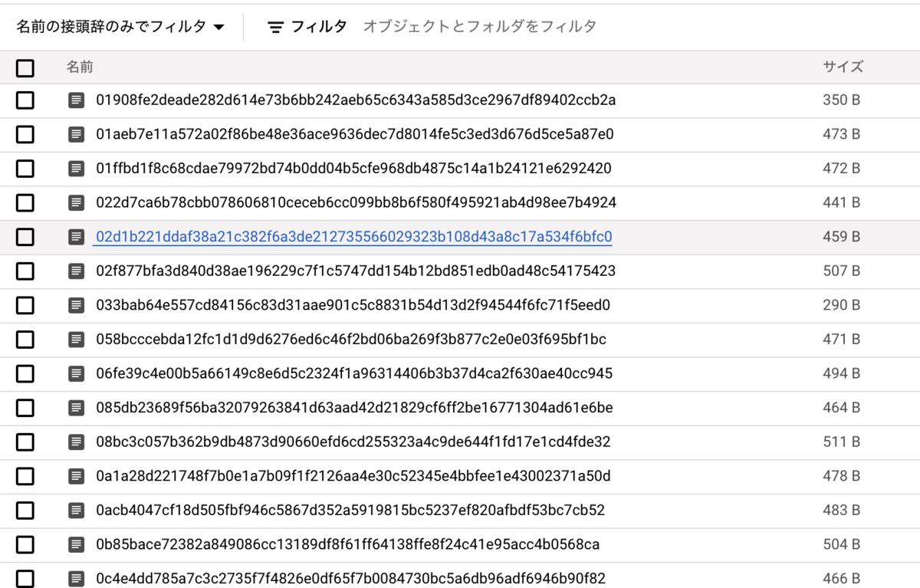
Task: Open object 06fe39c4e00b5a66149c8e6d5c2324f1
Action: point(353,373)
